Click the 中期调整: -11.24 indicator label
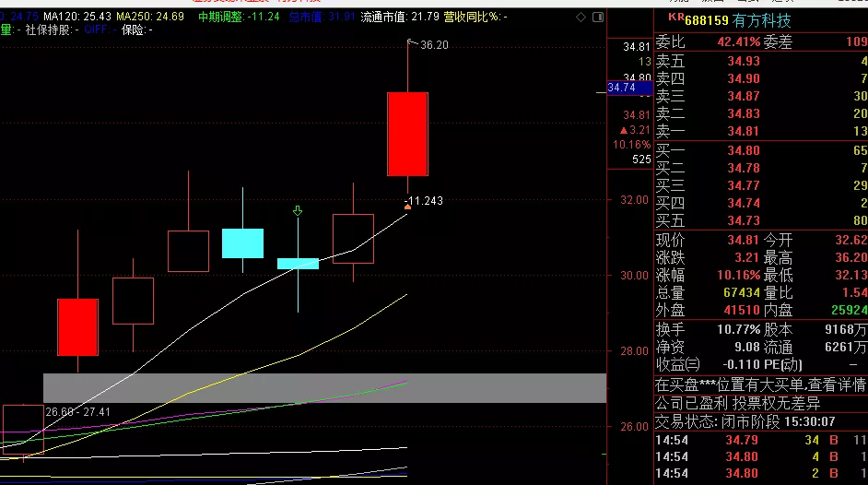The image size is (868, 485). (x=239, y=18)
